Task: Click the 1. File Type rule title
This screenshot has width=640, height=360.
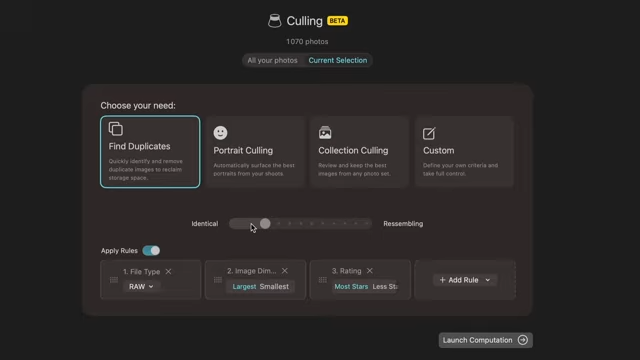Action: tap(141, 271)
